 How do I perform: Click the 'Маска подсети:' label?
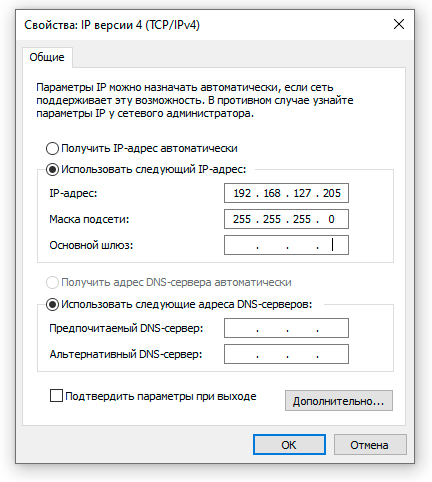(89, 219)
